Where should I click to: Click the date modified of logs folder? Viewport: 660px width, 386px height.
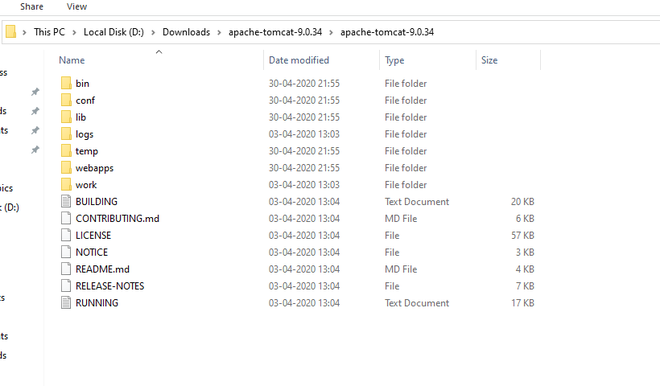(304, 134)
